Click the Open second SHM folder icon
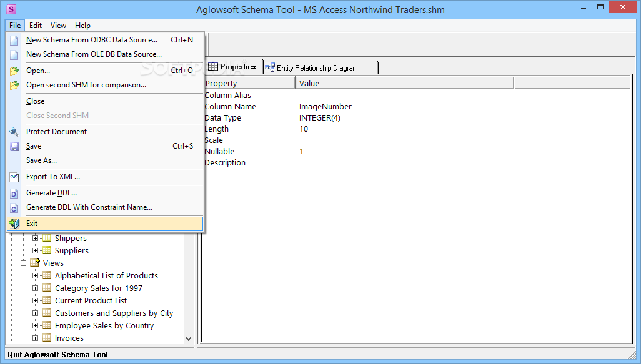 tap(14, 85)
